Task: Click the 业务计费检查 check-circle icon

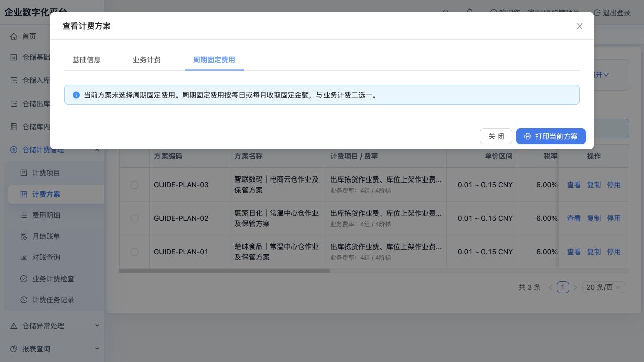Action: (24, 279)
